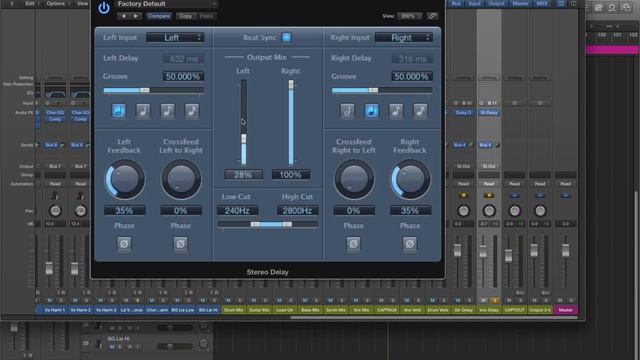Open the St-Delay plugin slot on Vox Delay
The height and width of the screenshot is (360, 640).
click(x=489, y=113)
